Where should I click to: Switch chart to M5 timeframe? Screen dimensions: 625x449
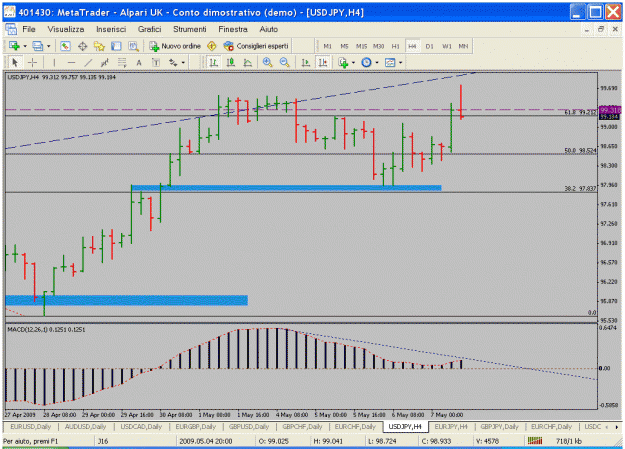pos(344,46)
